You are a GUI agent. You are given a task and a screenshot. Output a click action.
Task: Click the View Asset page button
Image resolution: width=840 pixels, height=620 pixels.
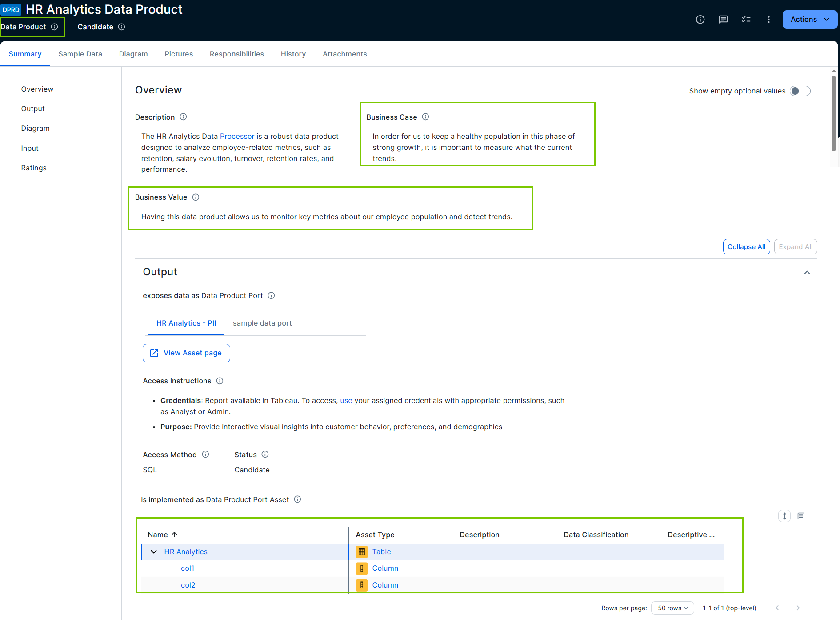click(x=186, y=353)
